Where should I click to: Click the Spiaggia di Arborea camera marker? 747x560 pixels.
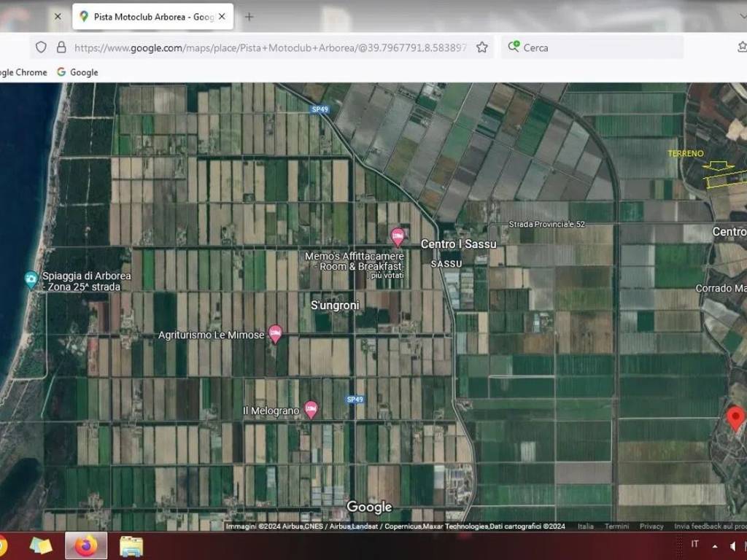coord(31,279)
